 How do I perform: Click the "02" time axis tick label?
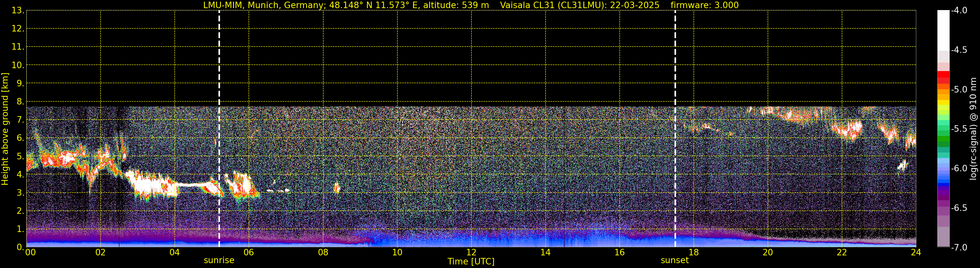[x=100, y=253]
